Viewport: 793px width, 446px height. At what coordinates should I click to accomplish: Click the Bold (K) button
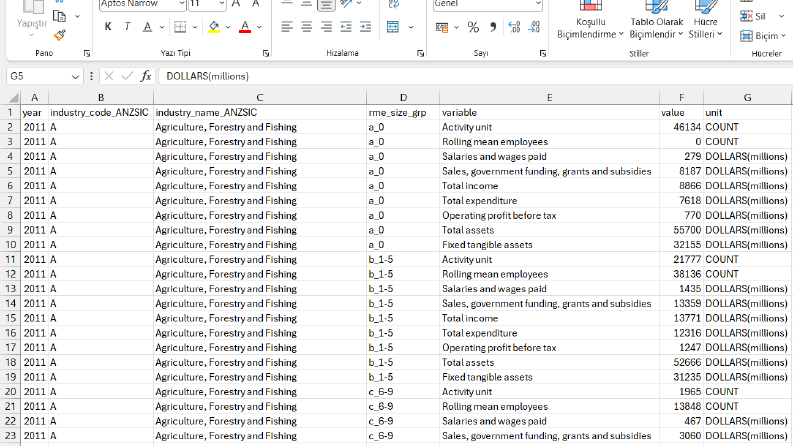coord(108,27)
